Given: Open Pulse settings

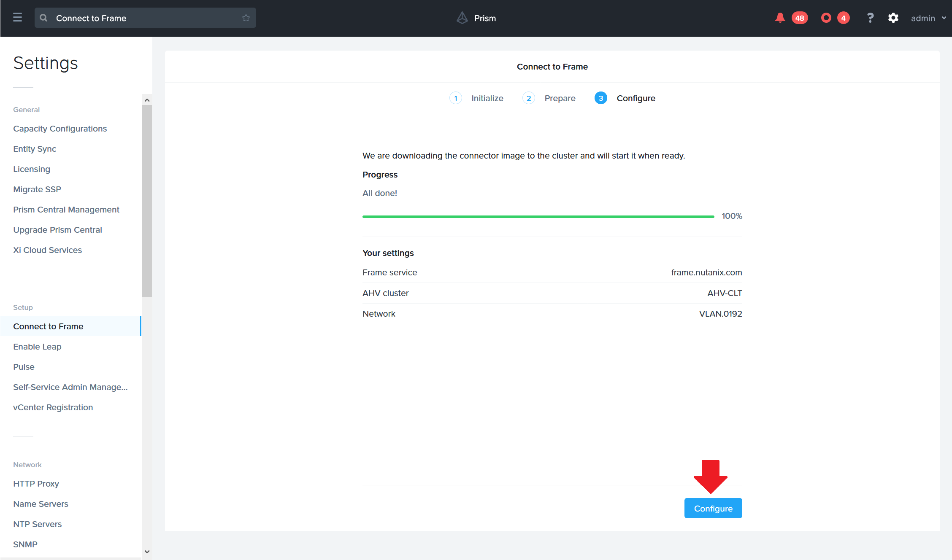Looking at the screenshot, I should click(x=24, y=367).
